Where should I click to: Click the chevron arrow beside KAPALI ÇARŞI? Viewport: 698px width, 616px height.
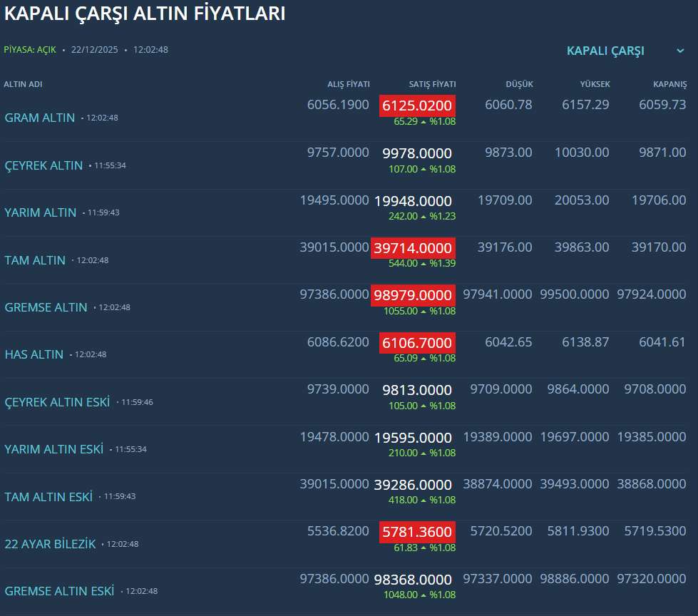[x=680, y=51]
